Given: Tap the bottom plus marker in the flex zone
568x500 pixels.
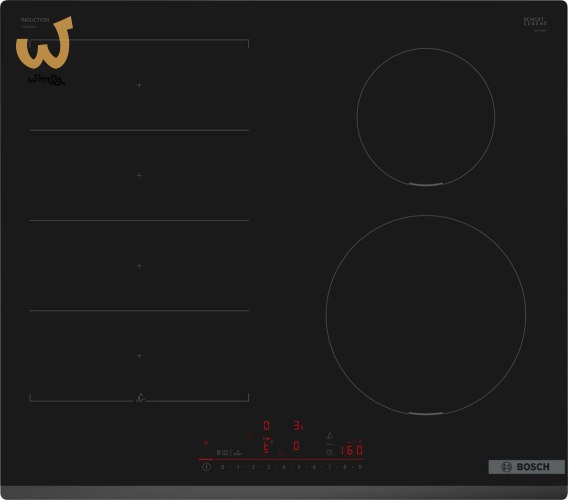Looking at the screenshot, I should 139,356.
